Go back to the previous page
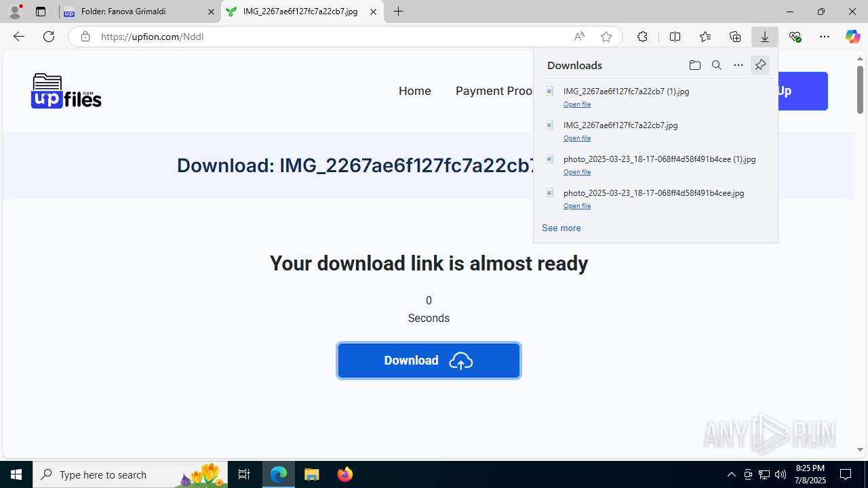The height and width of the screenshot is (488, 868). [x=19, y=37]
